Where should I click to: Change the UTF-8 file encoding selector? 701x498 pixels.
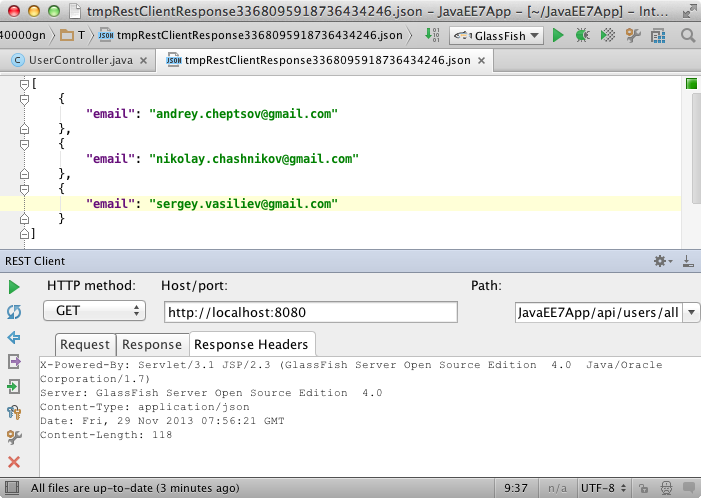click(x=602, y=488)
